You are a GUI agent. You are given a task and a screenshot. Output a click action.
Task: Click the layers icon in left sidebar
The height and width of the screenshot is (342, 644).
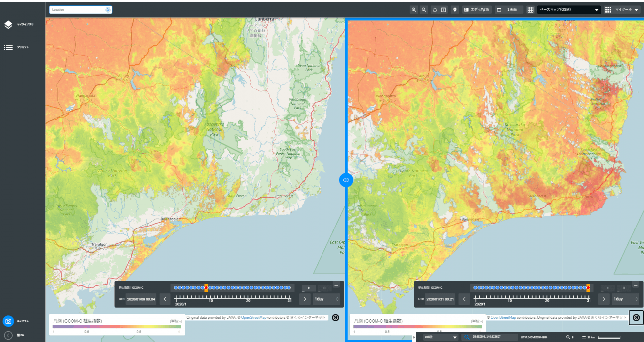coord(8,25)
